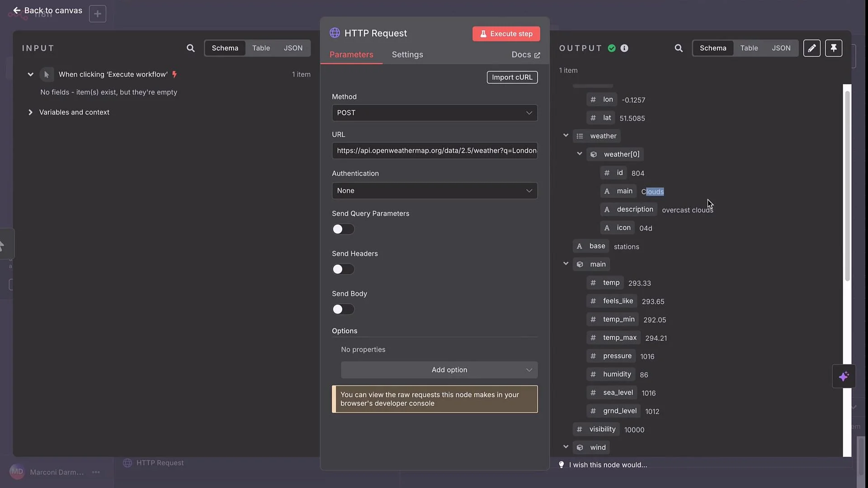Click the grnd_level field pill

click(613, 411)
